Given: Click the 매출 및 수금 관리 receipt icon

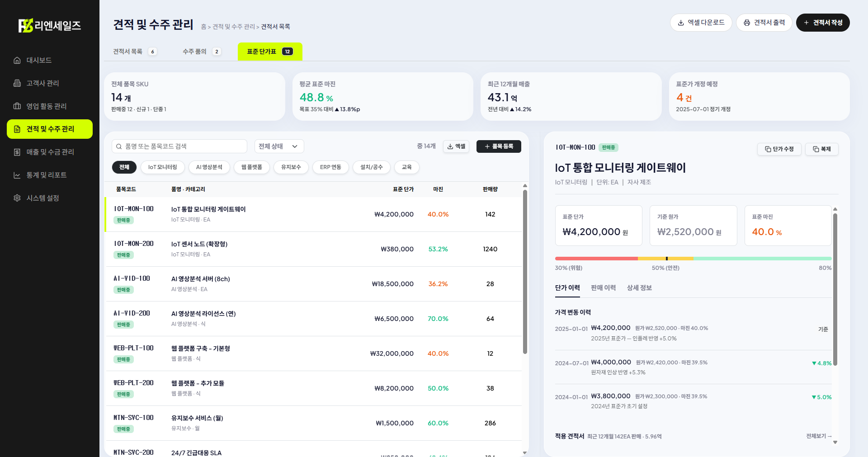Looking at the screenshot, I should click(x=17, y=152).
